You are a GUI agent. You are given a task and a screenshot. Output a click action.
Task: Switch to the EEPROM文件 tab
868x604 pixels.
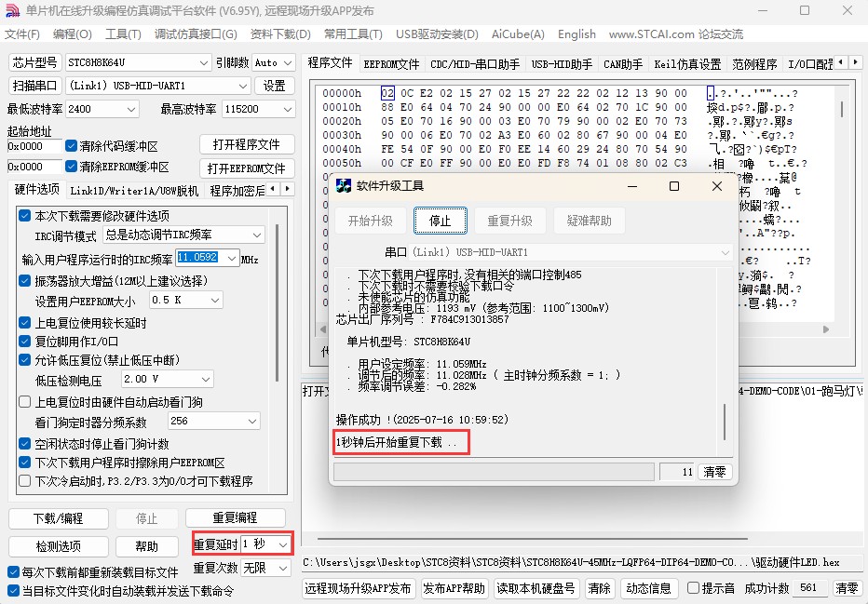[x=391, y=64]
